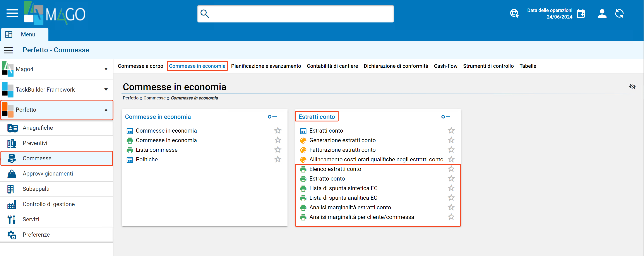Click the Preventivi binders icon
The image size is (644, 256).
(12, 143)
